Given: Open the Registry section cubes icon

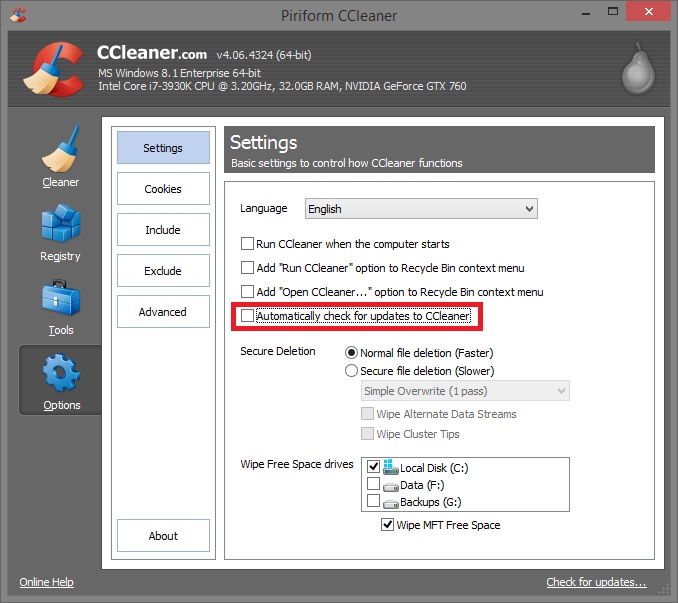Looking at the screenshot, I should coord(61,223).
